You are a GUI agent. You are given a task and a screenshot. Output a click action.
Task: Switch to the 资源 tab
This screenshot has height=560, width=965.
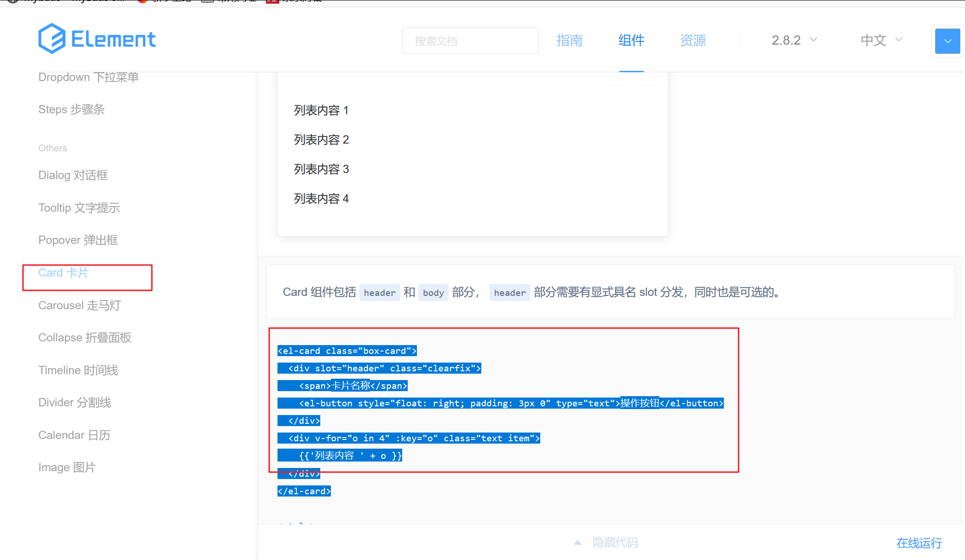tap(693, 40)
